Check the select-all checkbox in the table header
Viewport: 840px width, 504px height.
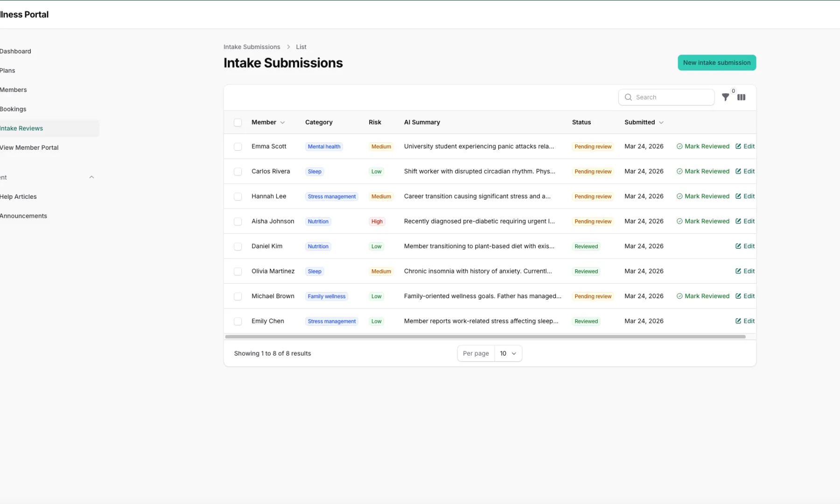click(238, 122)
